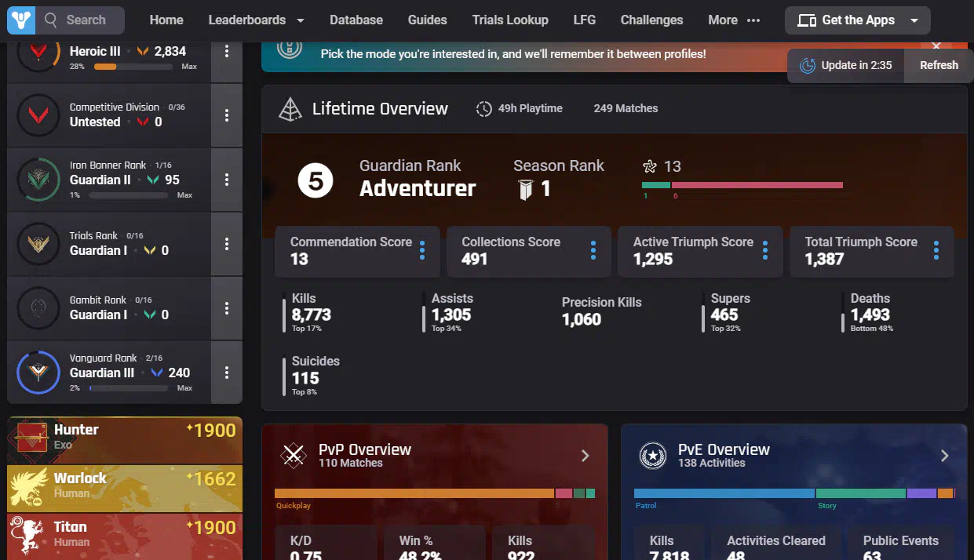Open Commendation Score options dots
974x560 pixels.
point(422,250)
